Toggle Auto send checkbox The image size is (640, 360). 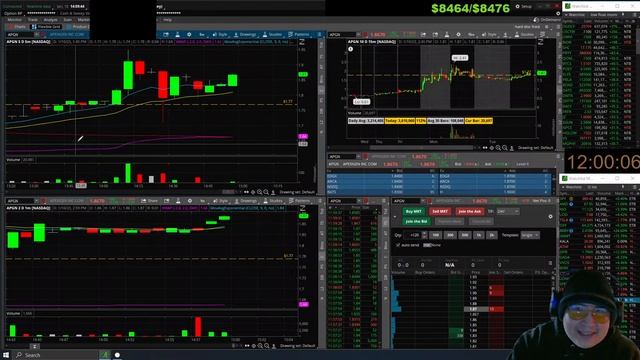pyautogui.click(x=398, y=245)
